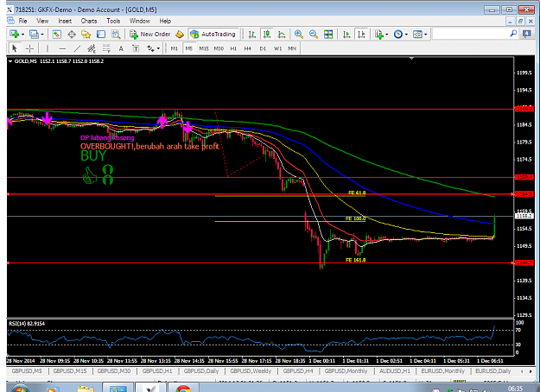540x392 pixels.
Task: Open the Periods clock icon
Action: point(398,34)
